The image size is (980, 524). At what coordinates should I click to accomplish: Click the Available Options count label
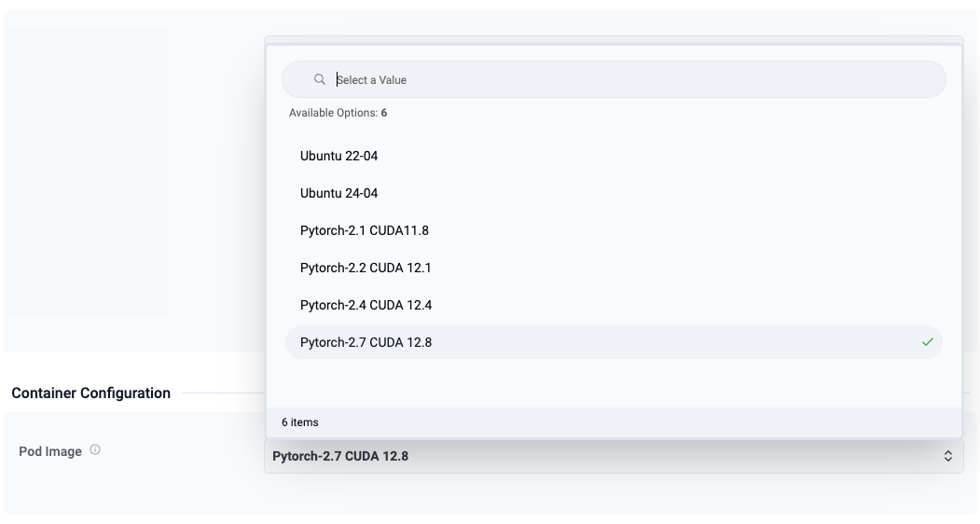(338, 113)
